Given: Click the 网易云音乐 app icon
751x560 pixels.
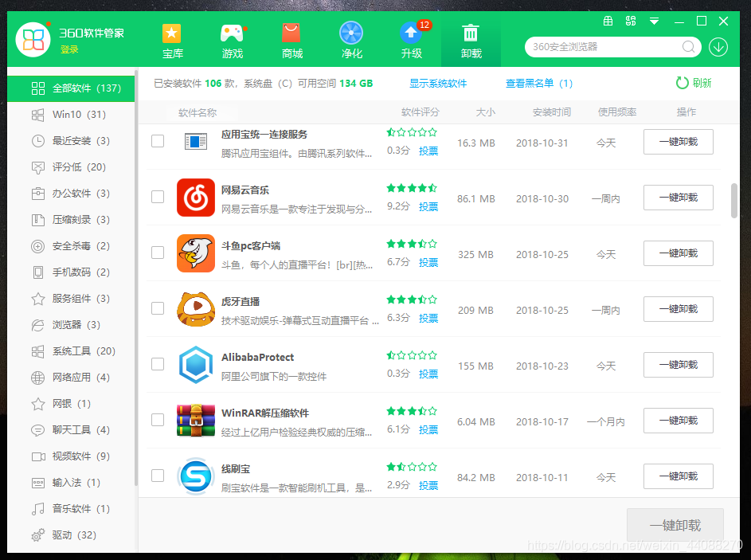Looking at the screenshot, I should [x=195, y=198].
